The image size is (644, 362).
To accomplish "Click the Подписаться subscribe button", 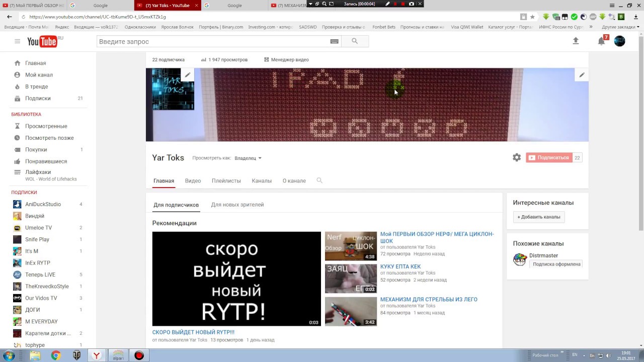I will (549, 157).
